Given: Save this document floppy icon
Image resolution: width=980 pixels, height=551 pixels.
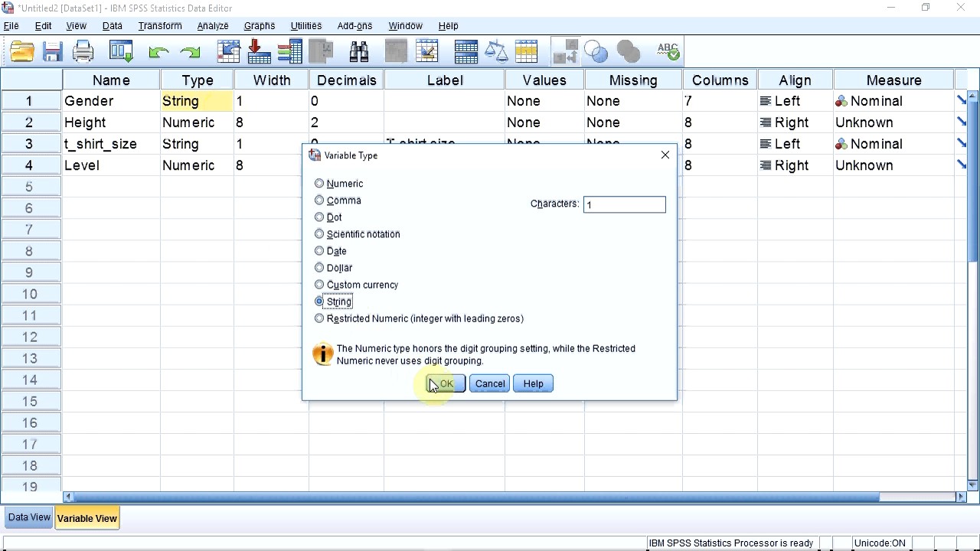Looking at the screenshot, I should pos(52,52).
